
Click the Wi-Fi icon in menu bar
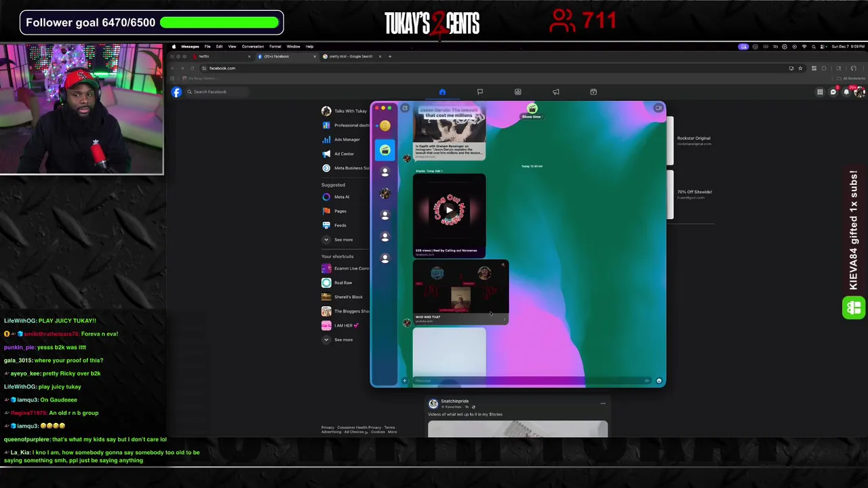pos(804,47)
